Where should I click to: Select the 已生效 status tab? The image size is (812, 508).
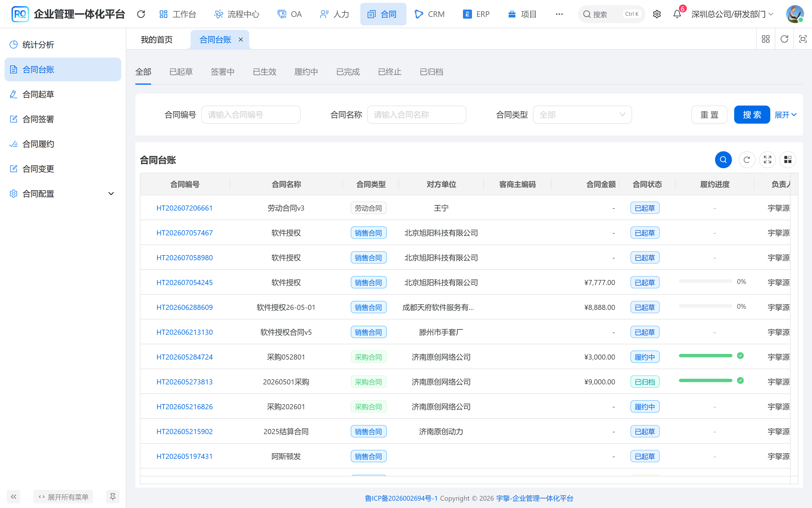tap(264, 72)
